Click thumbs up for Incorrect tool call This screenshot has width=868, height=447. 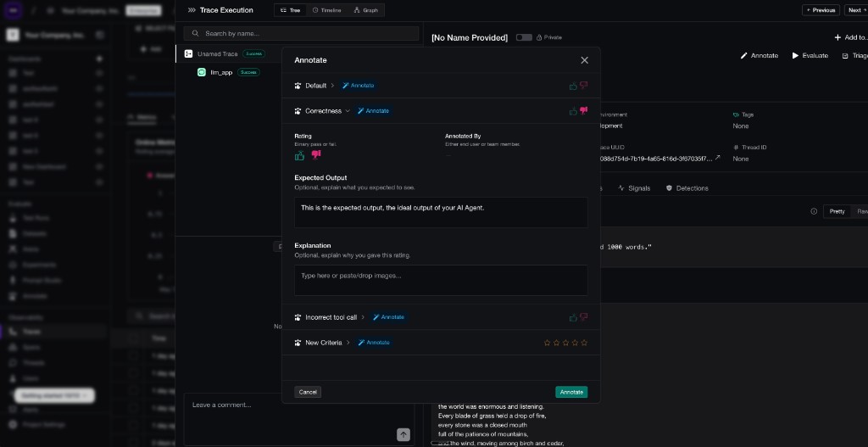coord(573,317)
